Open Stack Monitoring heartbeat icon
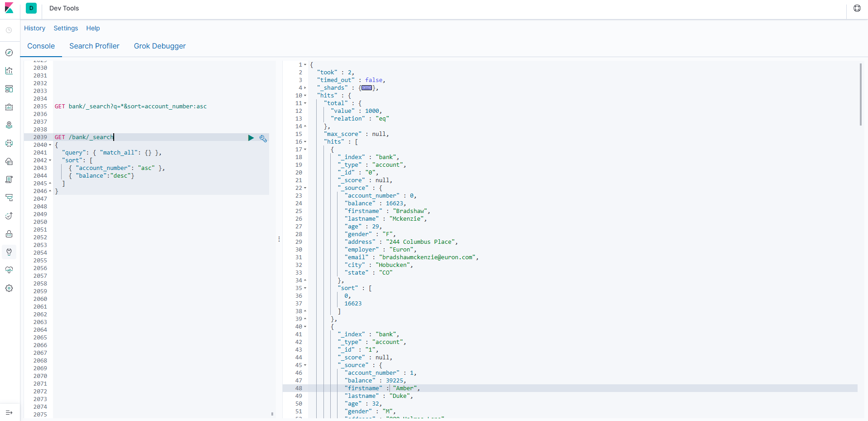 (9, 270)
